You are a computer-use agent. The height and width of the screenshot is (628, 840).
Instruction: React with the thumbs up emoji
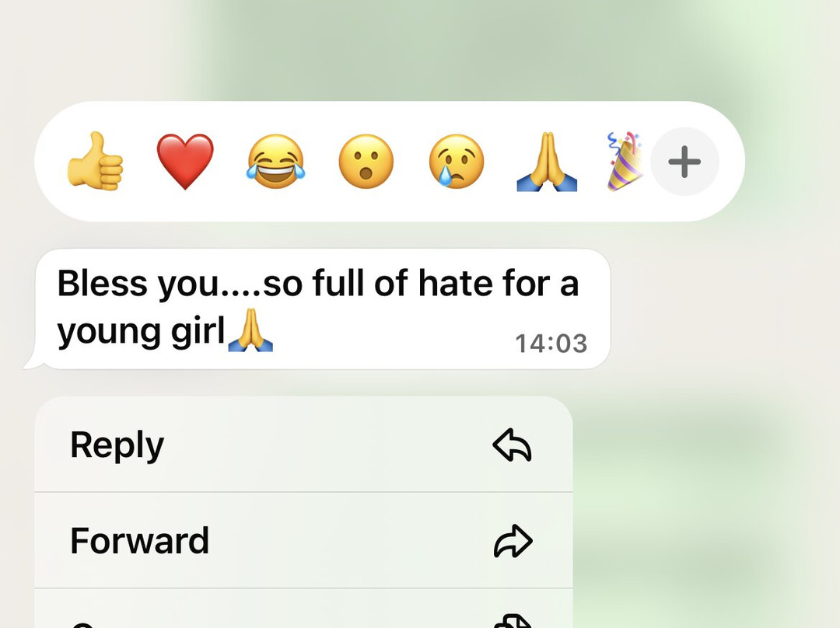pyautogui.click(x=96, y=161)
